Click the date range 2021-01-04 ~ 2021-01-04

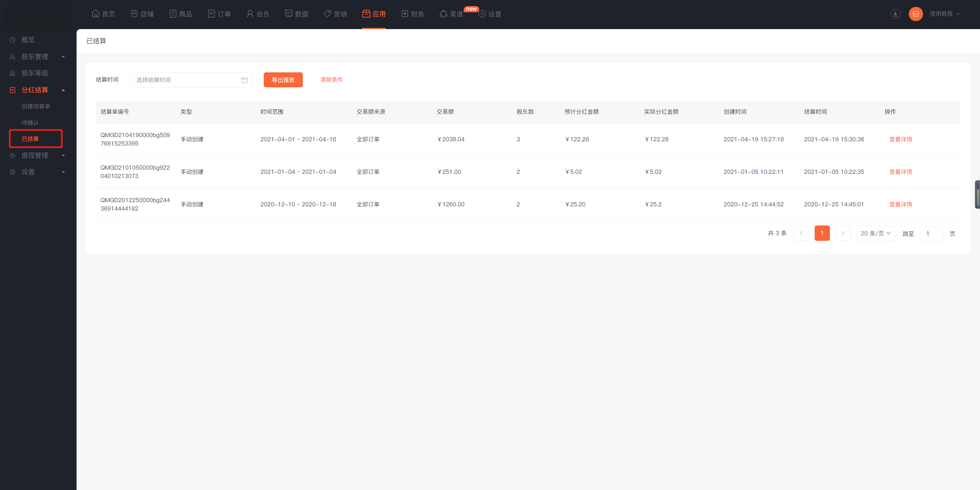tap(298, 172)
